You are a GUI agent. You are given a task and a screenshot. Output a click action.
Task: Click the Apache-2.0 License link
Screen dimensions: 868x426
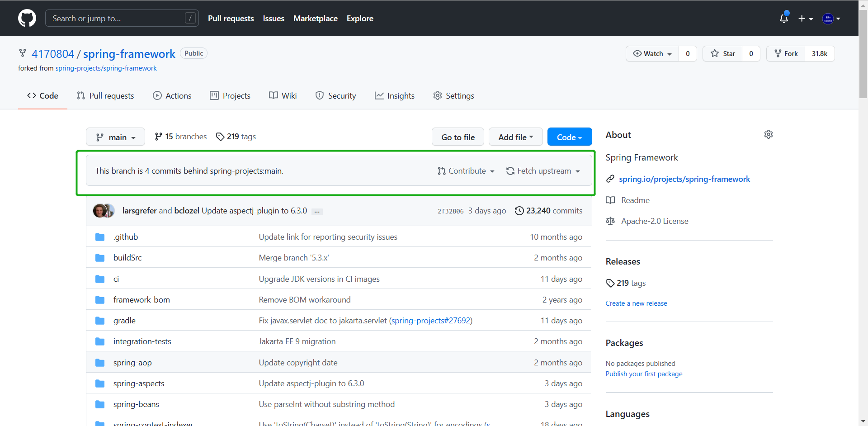click(x=655, y=221)
